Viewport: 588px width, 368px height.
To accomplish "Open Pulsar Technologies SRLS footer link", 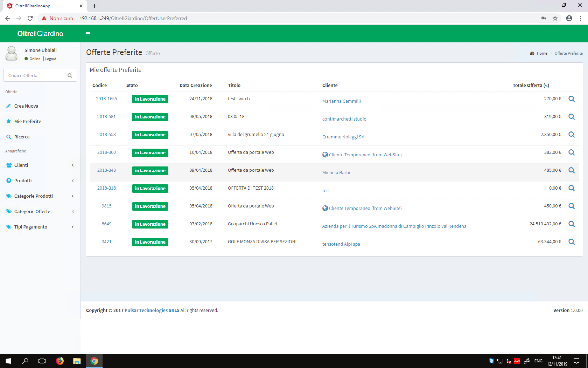I will point(152,310).
